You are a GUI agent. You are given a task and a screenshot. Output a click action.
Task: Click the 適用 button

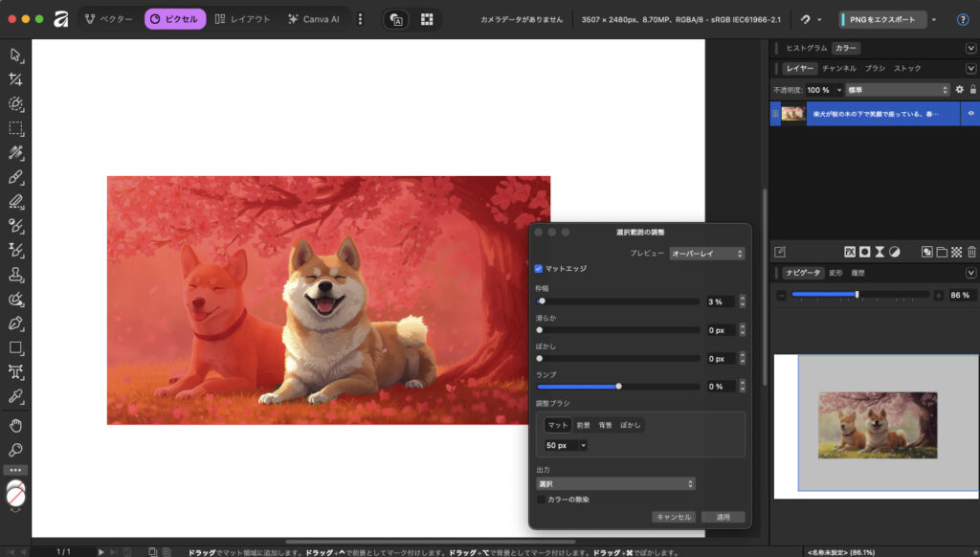(x=723, y=517)
